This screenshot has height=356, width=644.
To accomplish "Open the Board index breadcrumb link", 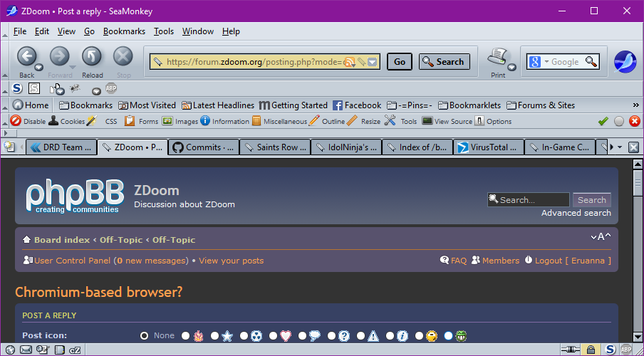I will [x=62, y=240].
